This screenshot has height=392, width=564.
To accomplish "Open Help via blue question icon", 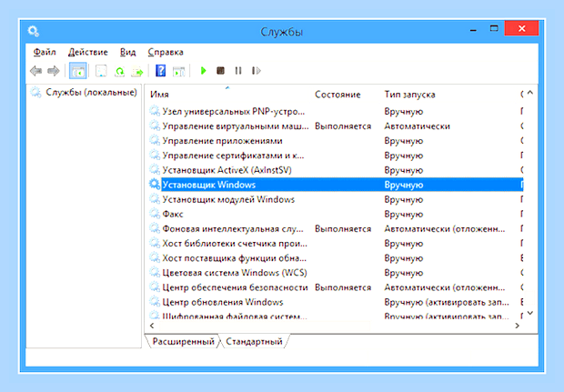I will click(160, 71).
